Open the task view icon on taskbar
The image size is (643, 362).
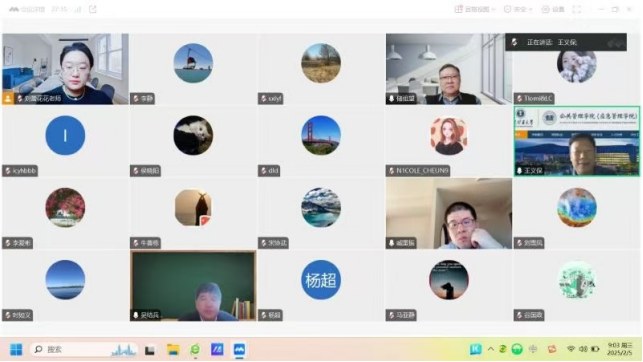pos(150,350)
